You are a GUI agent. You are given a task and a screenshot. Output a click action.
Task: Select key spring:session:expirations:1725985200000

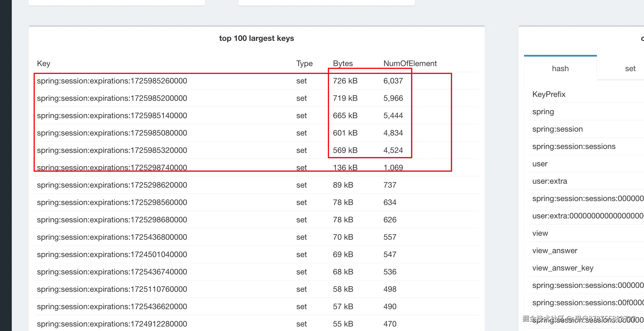click(112, 98)
